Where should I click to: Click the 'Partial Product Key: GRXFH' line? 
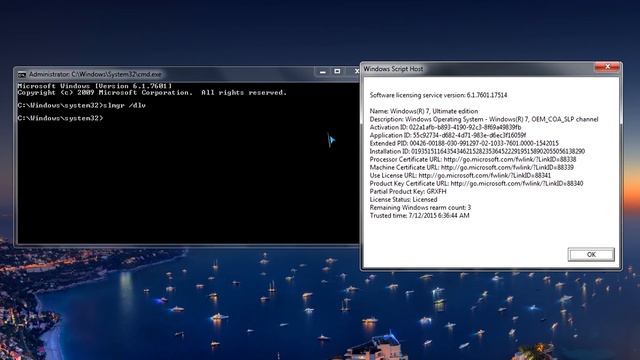408,191
